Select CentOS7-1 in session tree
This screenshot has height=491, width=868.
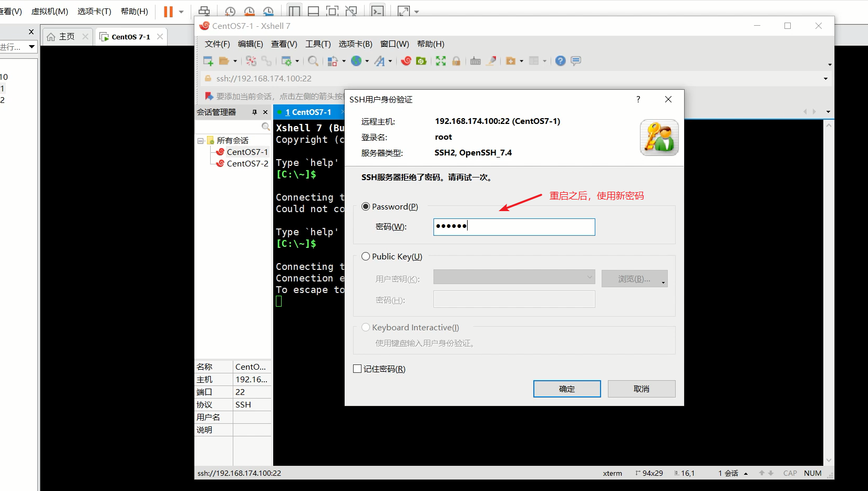(247, 152)
